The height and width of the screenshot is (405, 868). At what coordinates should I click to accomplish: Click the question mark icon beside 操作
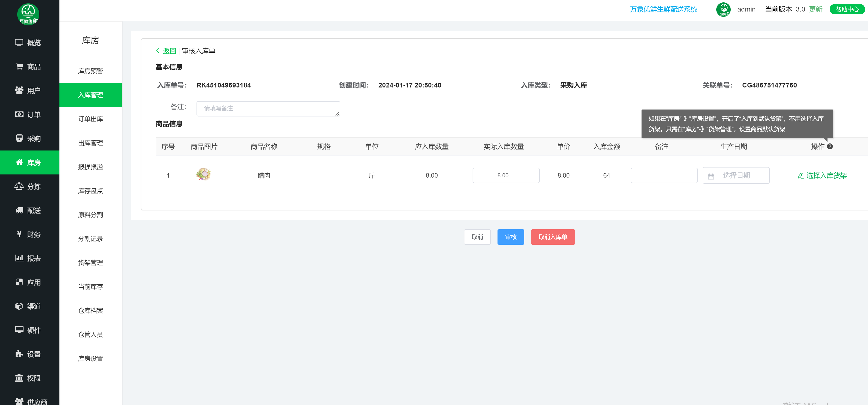(x=830, y=146)
